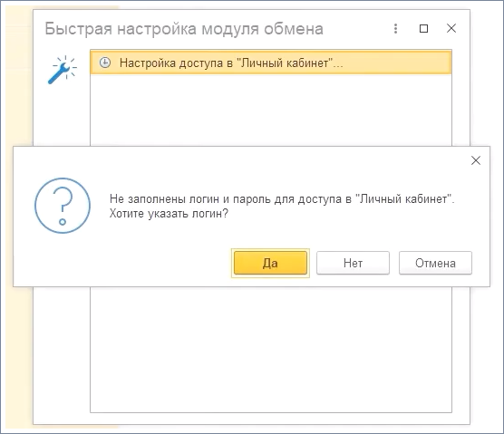Open the three-dot more options menu
The width and height of the screenshot is (504, 434).
click(x=396, y=29)
